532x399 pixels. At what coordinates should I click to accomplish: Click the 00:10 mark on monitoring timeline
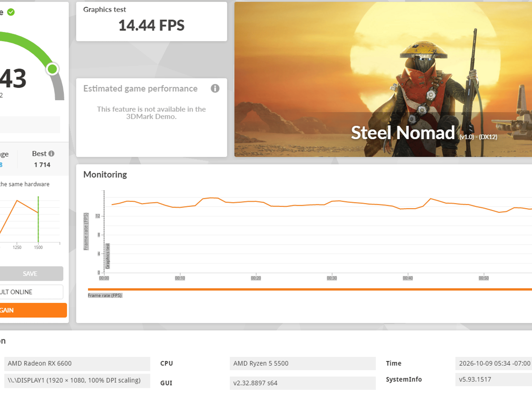pyautogui.click(x=180, y=278)
